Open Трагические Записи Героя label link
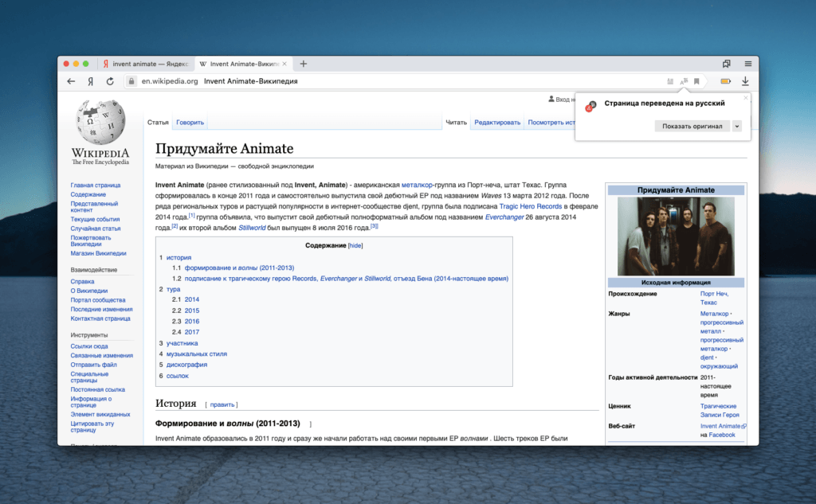 (720, 410)
